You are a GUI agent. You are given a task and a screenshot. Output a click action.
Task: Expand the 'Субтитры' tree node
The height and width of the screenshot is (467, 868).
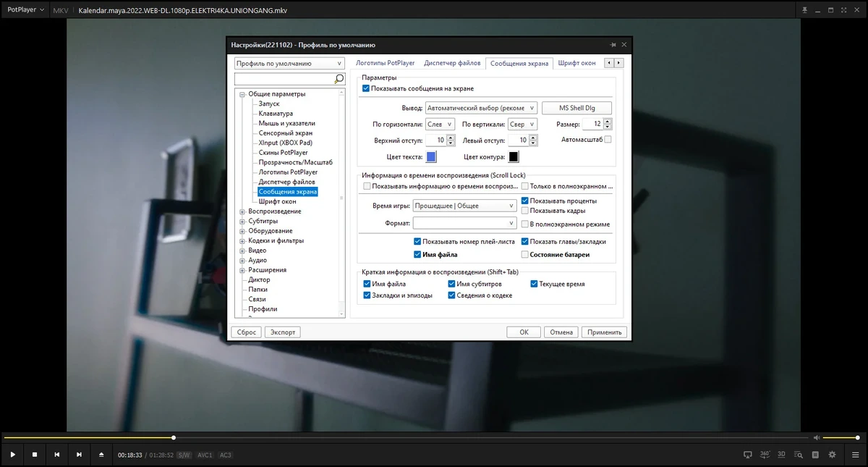click(242, 222)
